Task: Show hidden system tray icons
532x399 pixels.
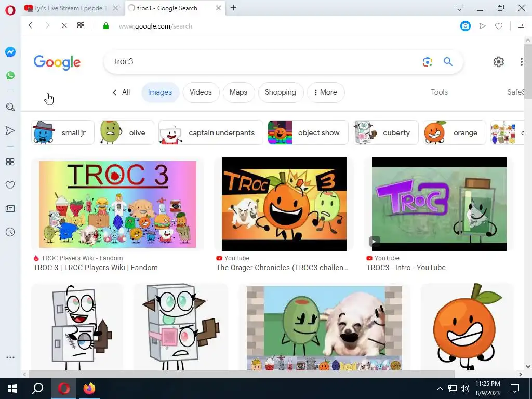Action: (440, 389)
